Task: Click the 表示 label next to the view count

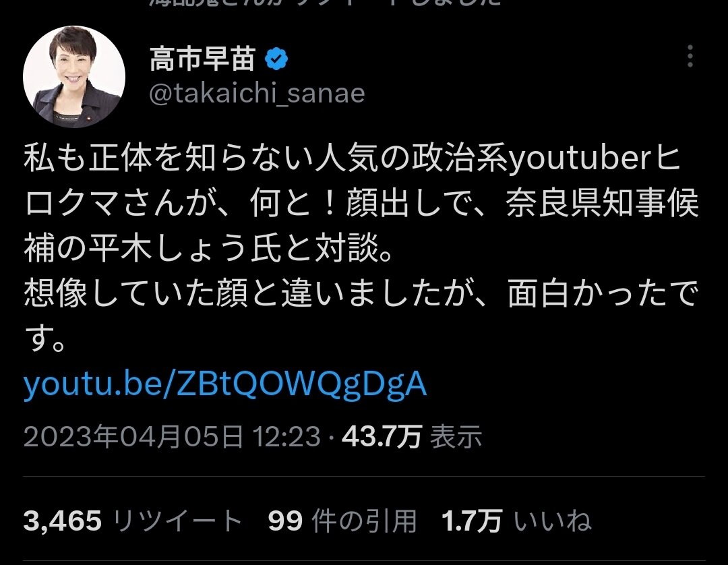Action: click(x=456, y=437)
